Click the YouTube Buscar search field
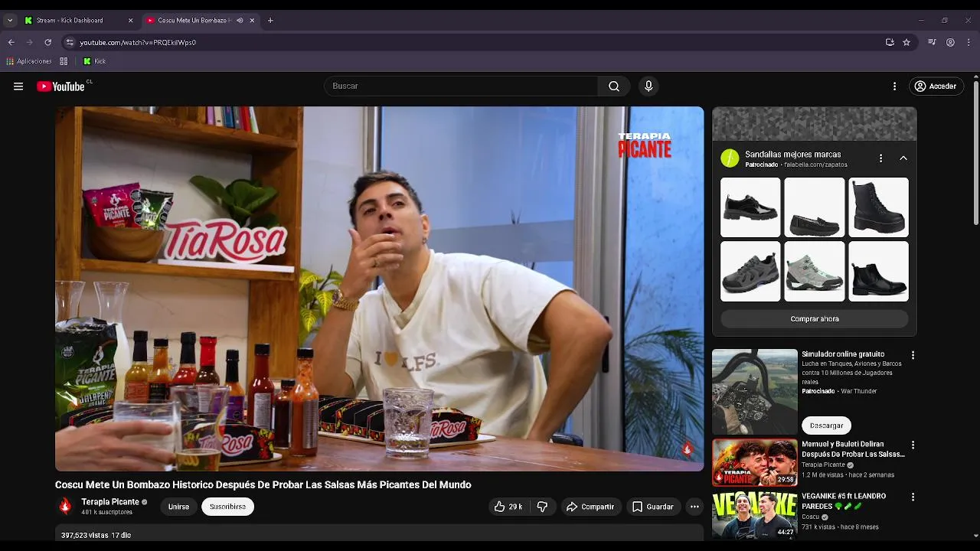This screenshot has width=980, height=551. (x=461, y=86)
